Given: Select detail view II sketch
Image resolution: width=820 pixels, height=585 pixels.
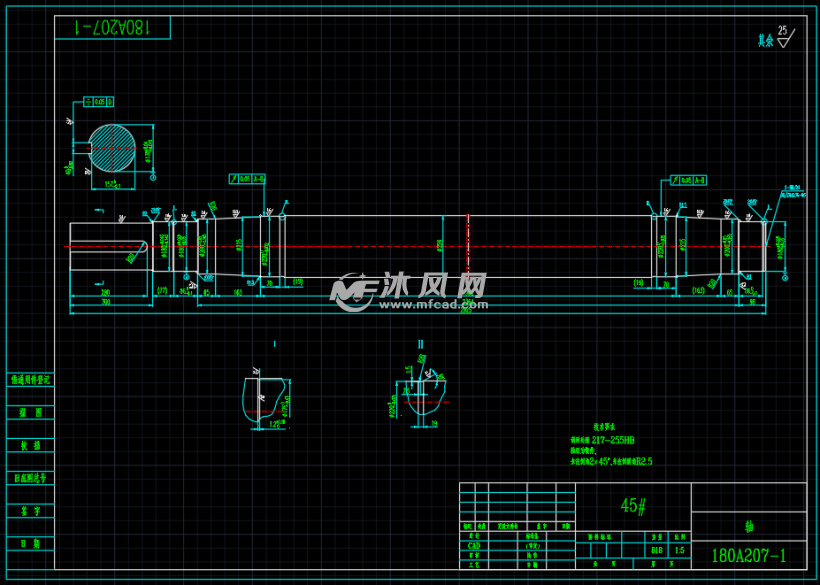Looking at the screenshot, I should (x=422, y=395).
